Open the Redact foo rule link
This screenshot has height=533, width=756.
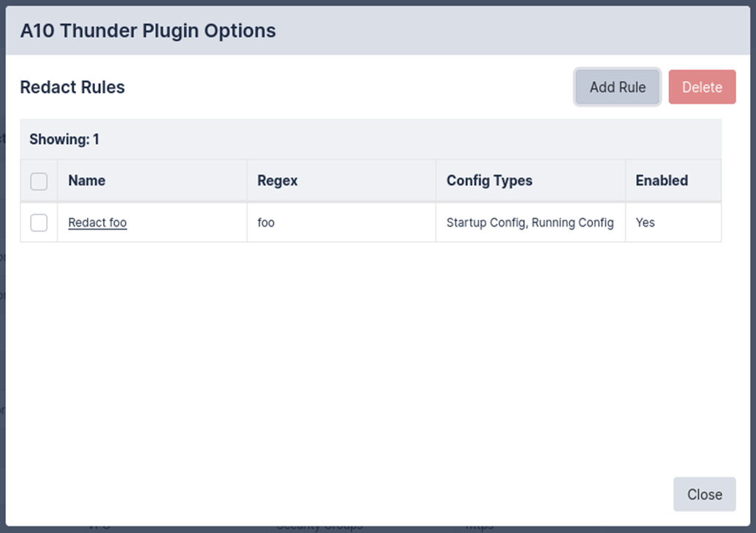pos(97,223)
